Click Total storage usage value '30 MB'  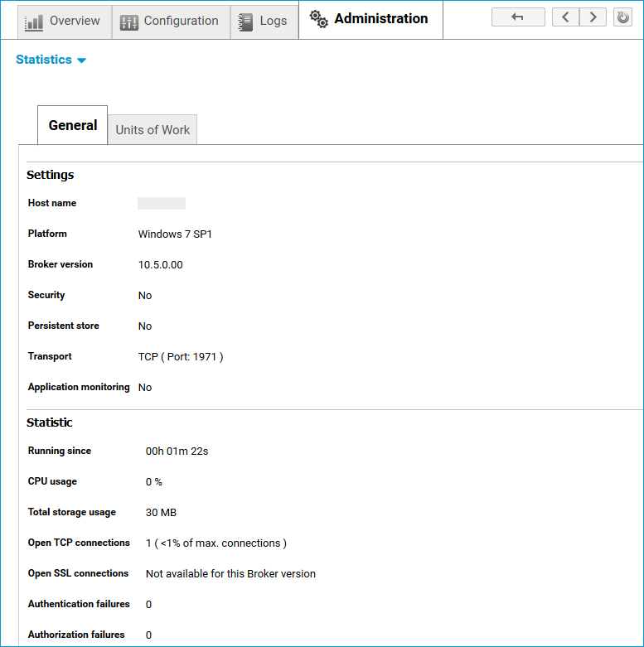click(161, 513)
